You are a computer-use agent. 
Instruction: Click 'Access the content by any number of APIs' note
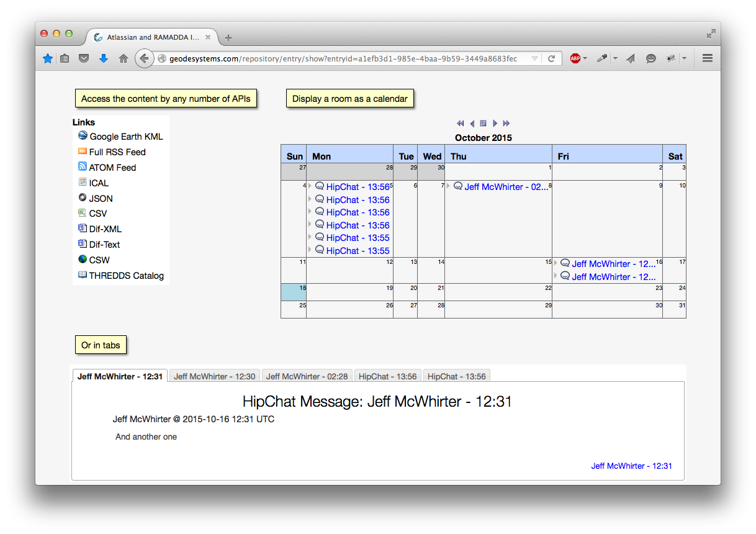click(166, 98)
